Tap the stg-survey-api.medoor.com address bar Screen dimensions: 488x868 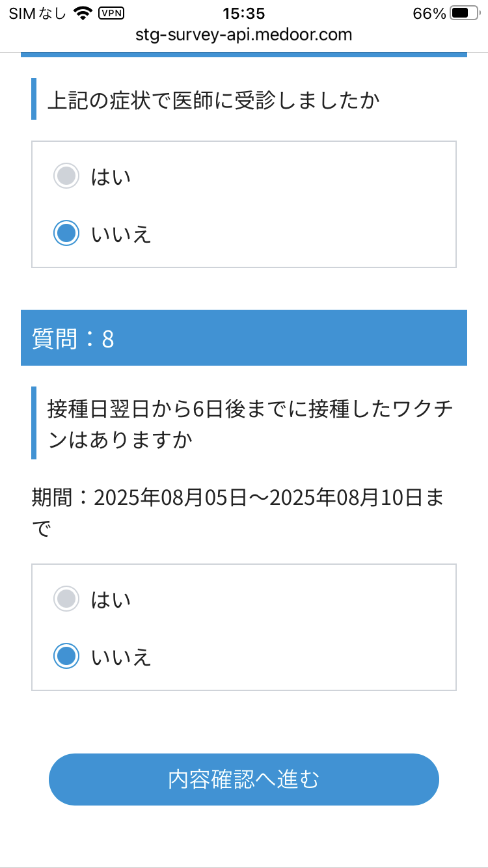coord(244,36)
